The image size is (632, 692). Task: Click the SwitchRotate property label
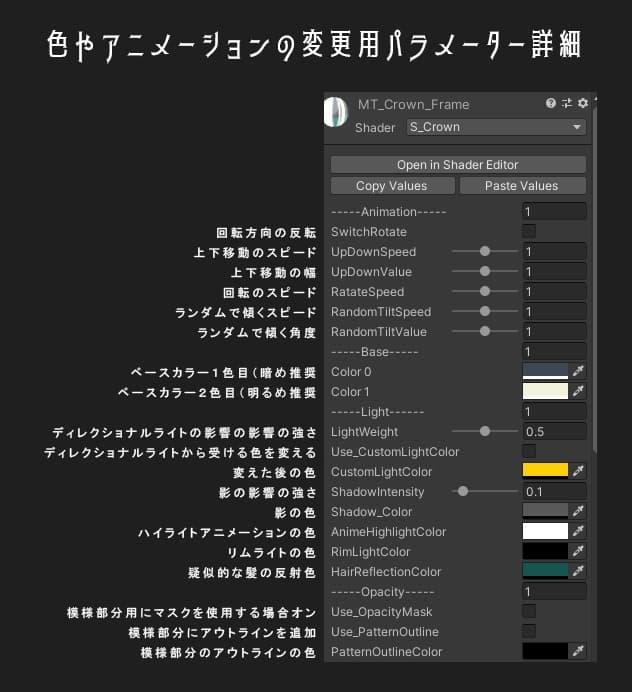pos(369,232)
